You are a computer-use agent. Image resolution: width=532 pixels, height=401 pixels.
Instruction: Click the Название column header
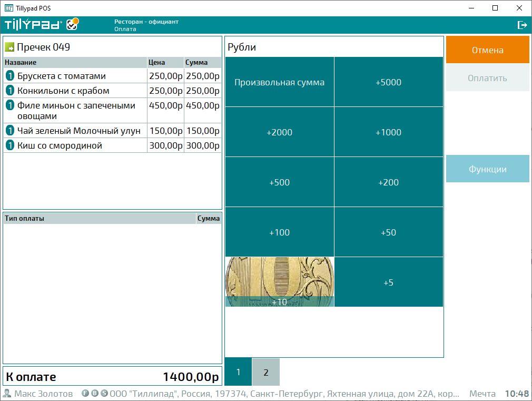click(75, 62)
